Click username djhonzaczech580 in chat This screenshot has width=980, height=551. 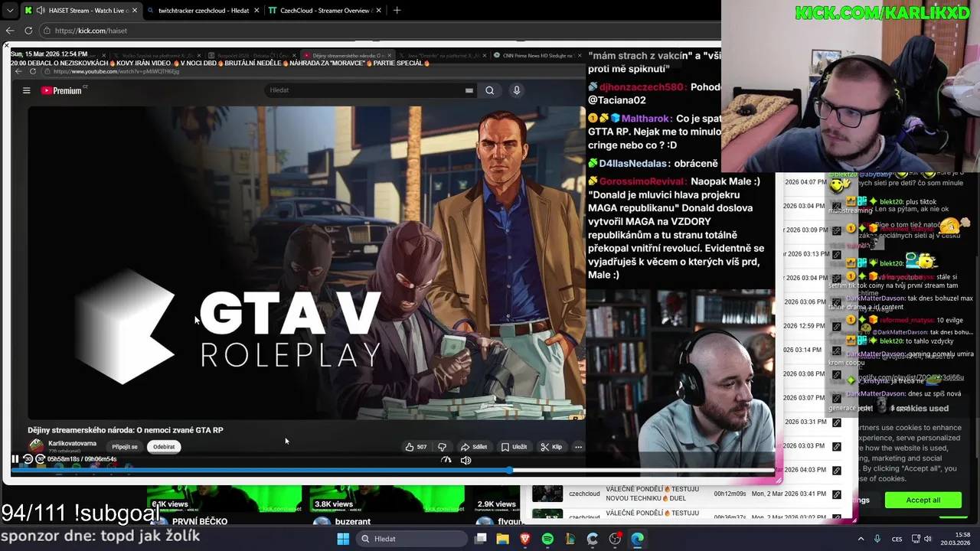tap(642, 87)
